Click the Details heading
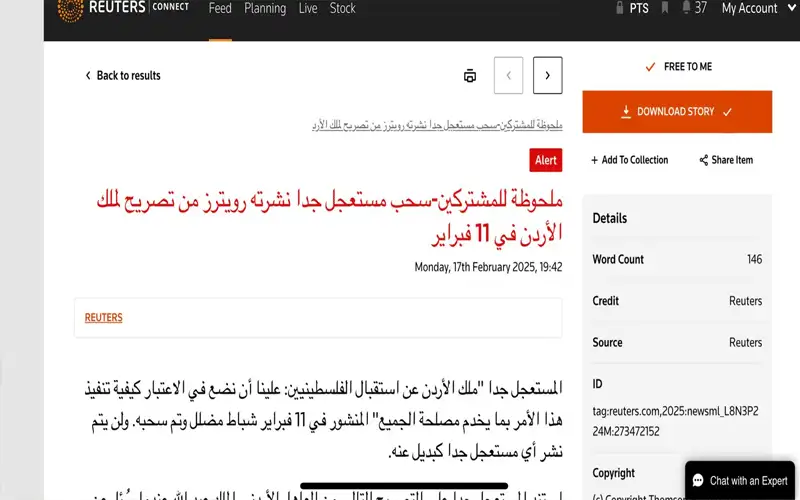Image resolution: width=800 pixels, height=500 pixels. [x=610, y=218]
